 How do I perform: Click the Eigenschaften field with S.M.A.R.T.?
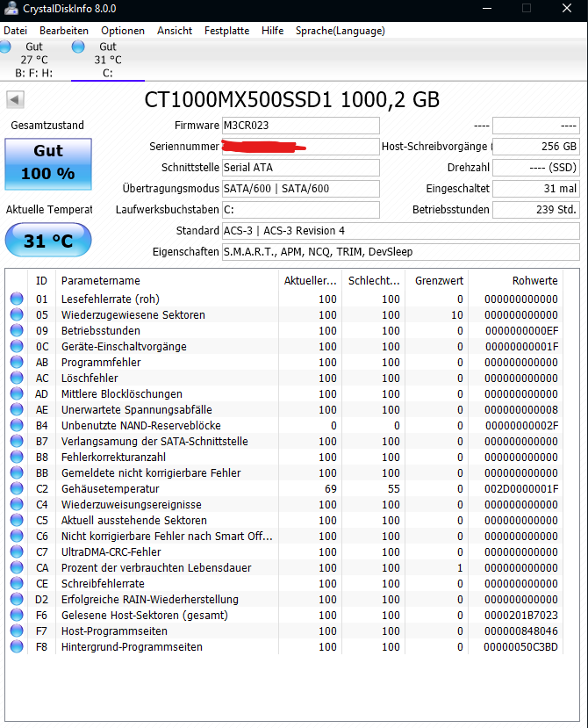pyautogui.click(x=401, y=252)
